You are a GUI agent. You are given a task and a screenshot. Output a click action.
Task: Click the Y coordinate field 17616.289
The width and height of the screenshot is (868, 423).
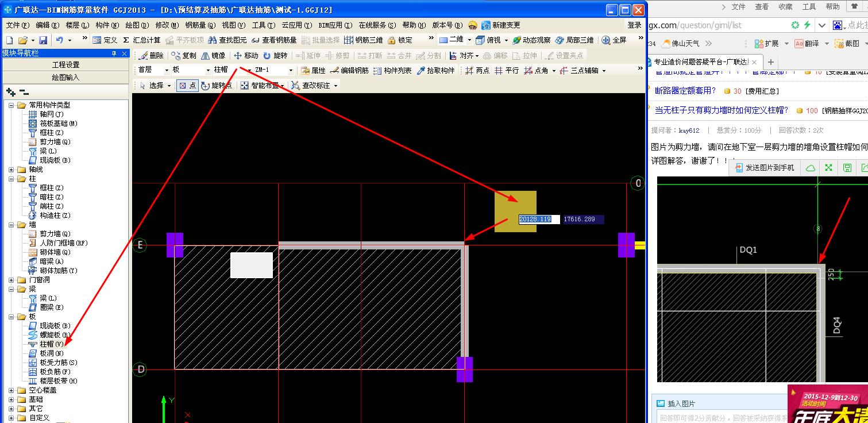point(583,219)
